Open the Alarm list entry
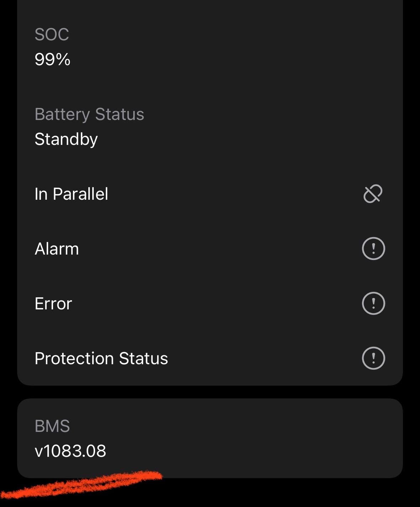Screen dimensions: 420x507 tap(57, 249)
